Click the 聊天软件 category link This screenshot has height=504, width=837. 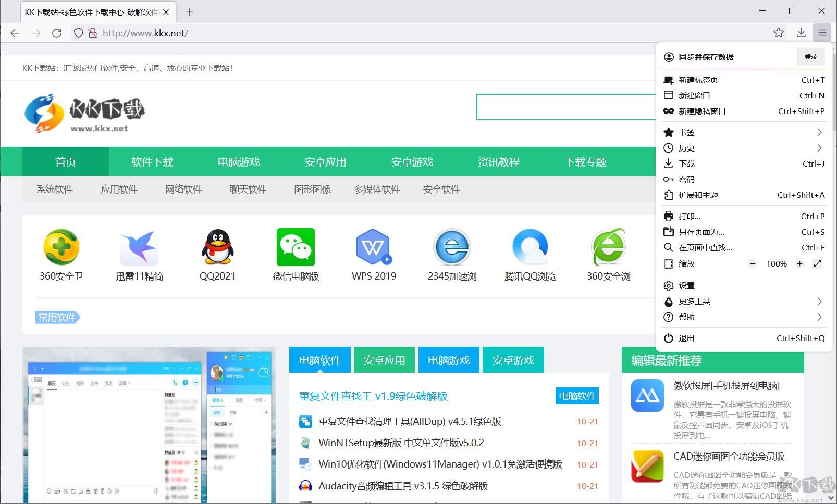coord(248,189)
